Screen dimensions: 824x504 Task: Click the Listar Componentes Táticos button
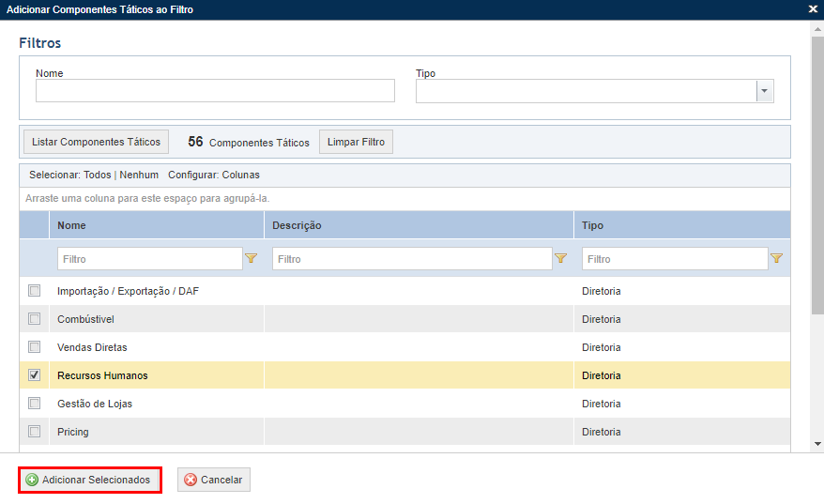(96, 142)
